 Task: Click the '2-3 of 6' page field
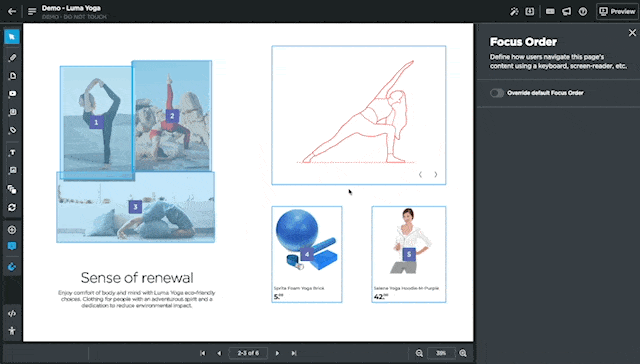point(248,353)
